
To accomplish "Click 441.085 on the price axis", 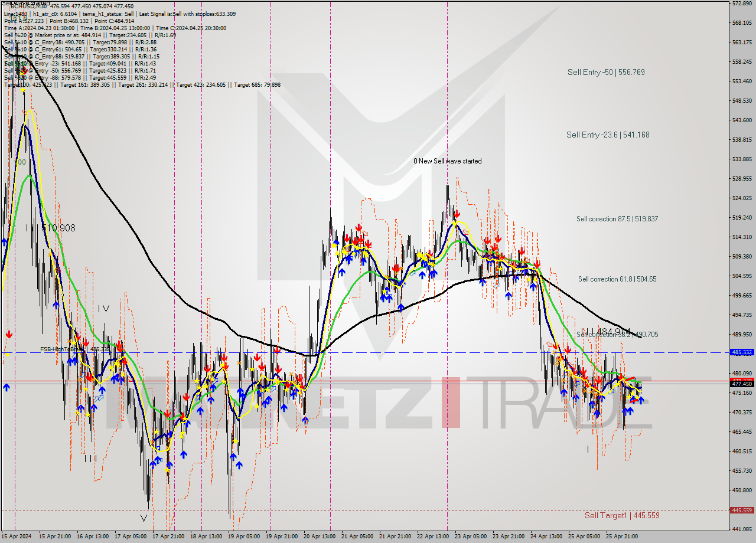I will pyautogui.click(x=742, y=529).
